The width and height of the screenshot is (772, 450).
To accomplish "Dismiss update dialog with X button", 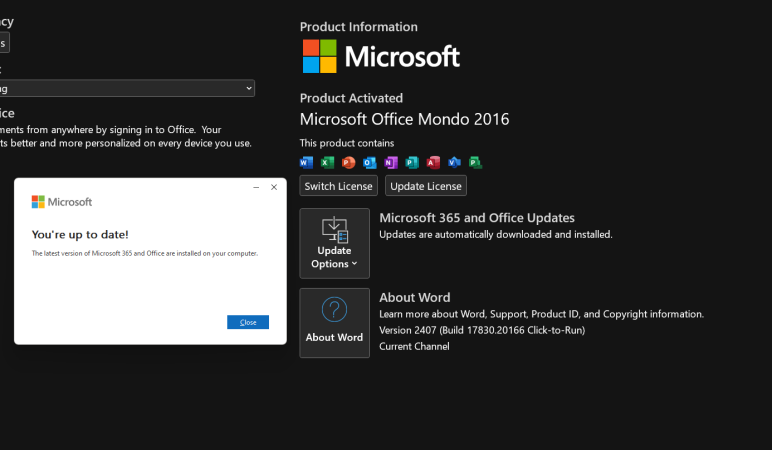I will click(x=274, y=187).
